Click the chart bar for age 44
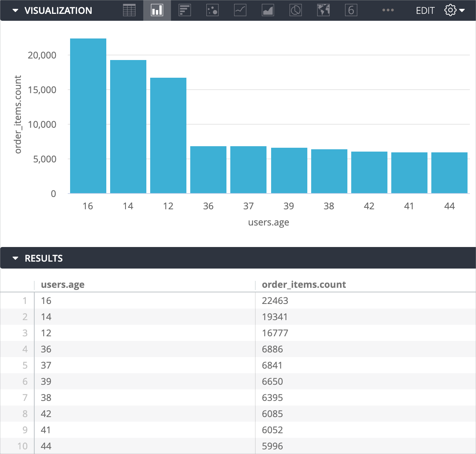 (x=449, y=173)
